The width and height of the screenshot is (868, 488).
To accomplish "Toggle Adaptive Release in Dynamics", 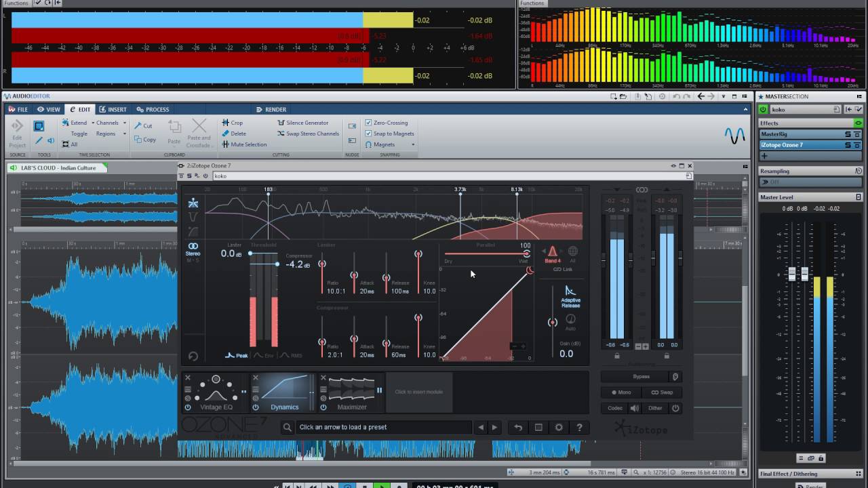I will click(570, 296).
